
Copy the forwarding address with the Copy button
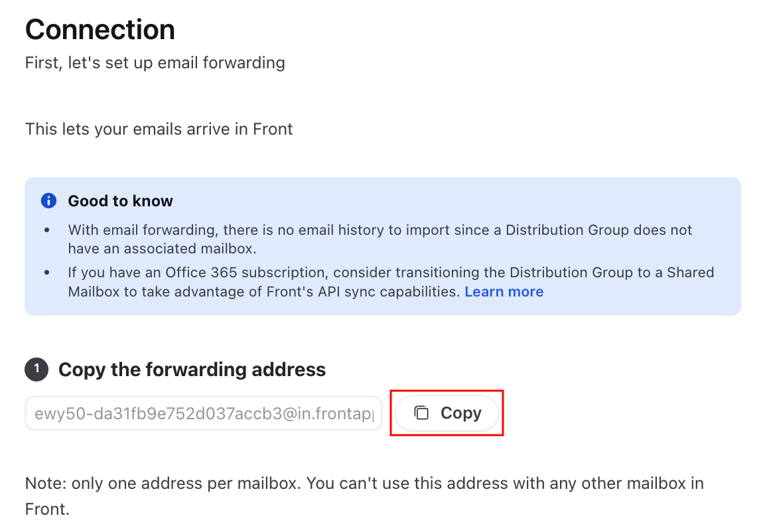(447, 413)
